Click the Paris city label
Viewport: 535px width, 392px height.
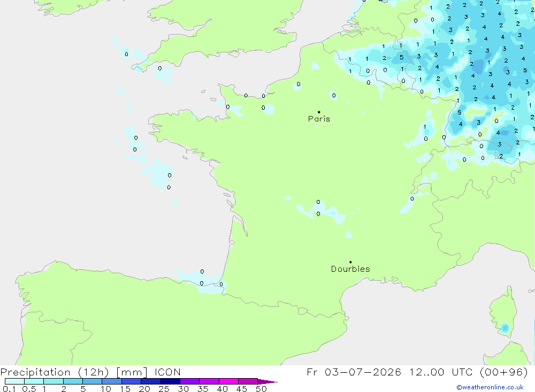pyautogui.click(x=319, y=119)
